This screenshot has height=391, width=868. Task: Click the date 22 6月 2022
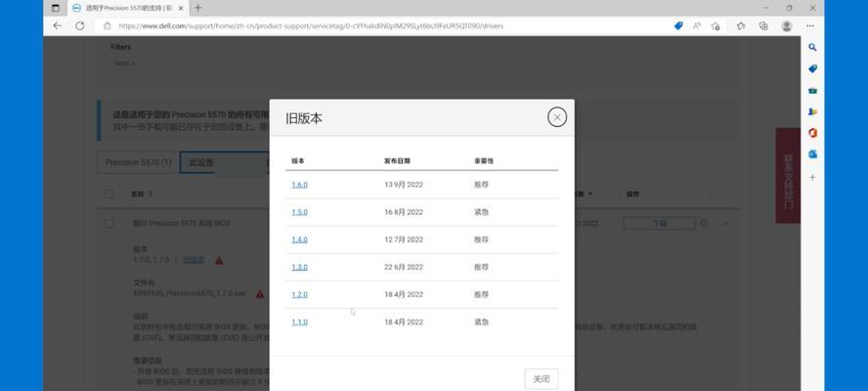(404, 267)
